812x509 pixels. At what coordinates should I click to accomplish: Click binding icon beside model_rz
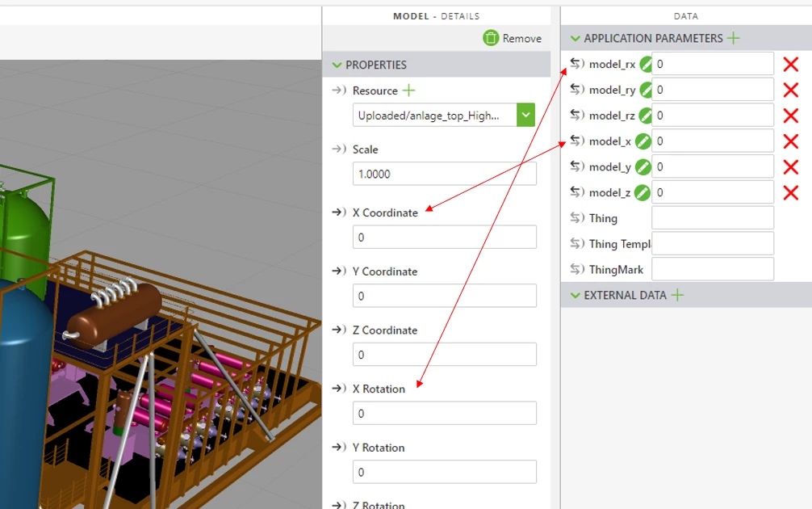click(x=577, y=115)
